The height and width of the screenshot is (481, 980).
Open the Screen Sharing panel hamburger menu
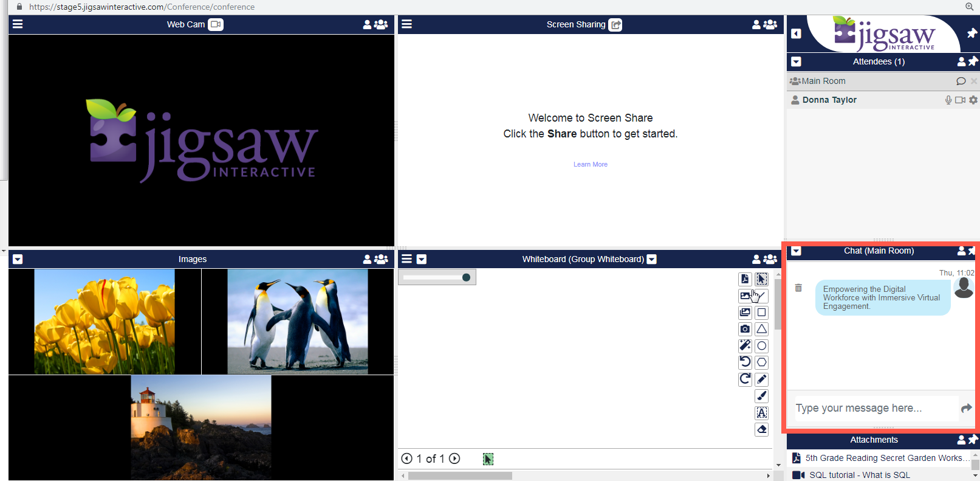(x=407, y=24)
